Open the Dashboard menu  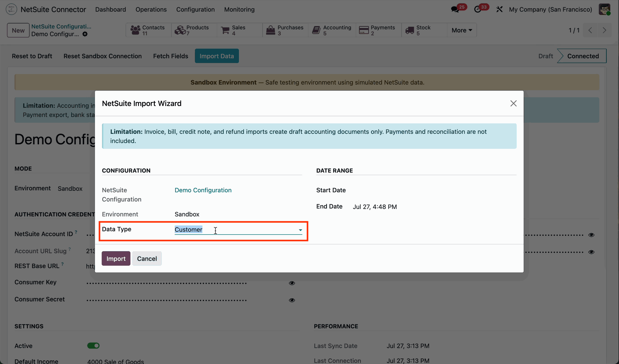111,9
